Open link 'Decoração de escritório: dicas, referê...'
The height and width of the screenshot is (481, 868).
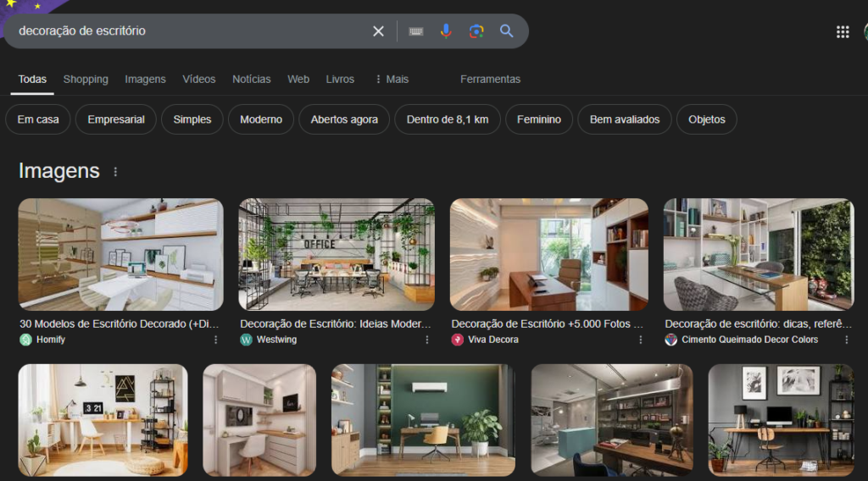click(759, 324)
